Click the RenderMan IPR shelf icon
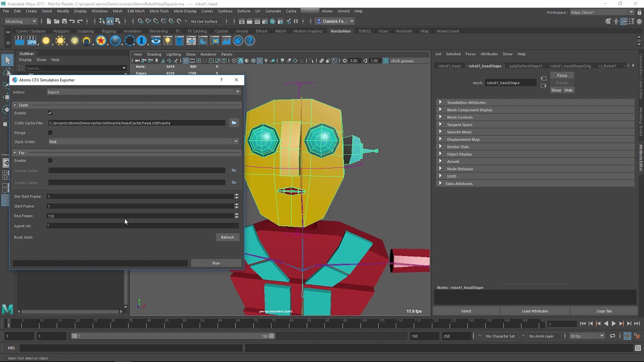This screenshot has width=644, height=362. coord(32,41)
